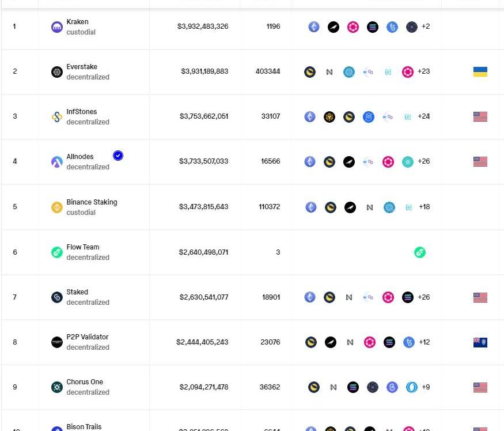Expand the +9 assets for Chorus One
Viewport: 504px width, 431px height.
click(x=426, y=387)
